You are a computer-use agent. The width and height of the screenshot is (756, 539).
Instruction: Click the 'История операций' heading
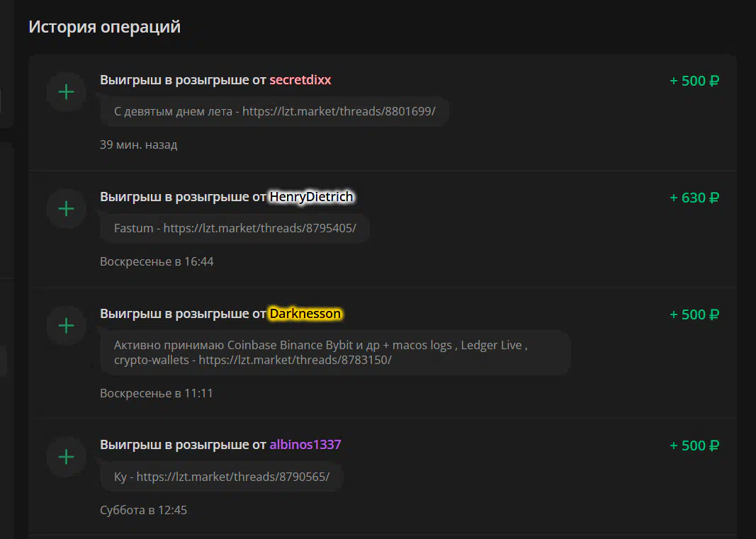[104, 27]
